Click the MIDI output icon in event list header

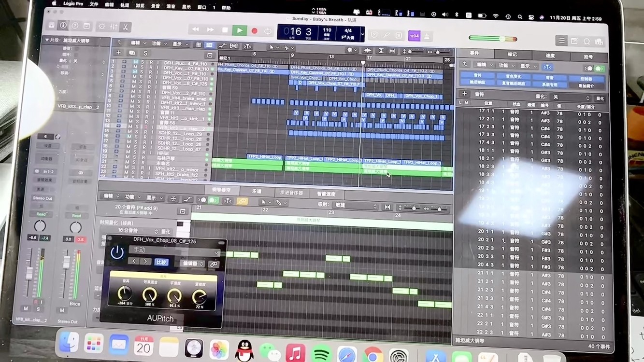pyautogui.click(x=599, y=69)
